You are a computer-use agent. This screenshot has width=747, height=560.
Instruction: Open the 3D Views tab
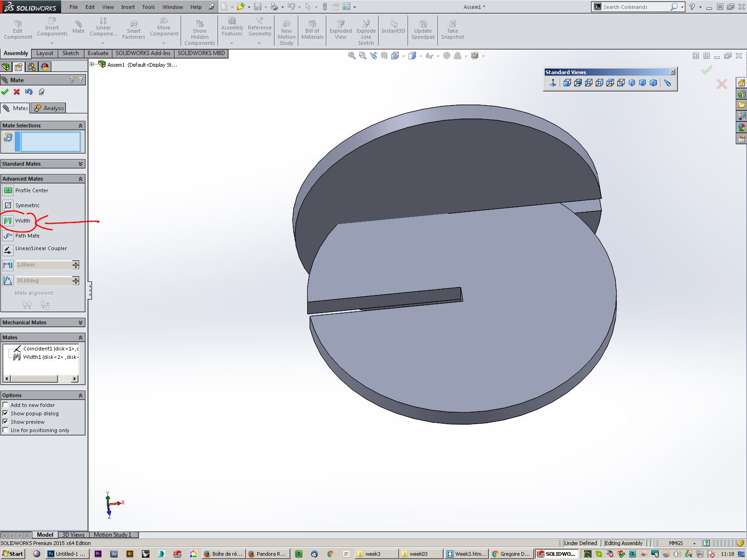pyautogui.click(x=73, y=535)
